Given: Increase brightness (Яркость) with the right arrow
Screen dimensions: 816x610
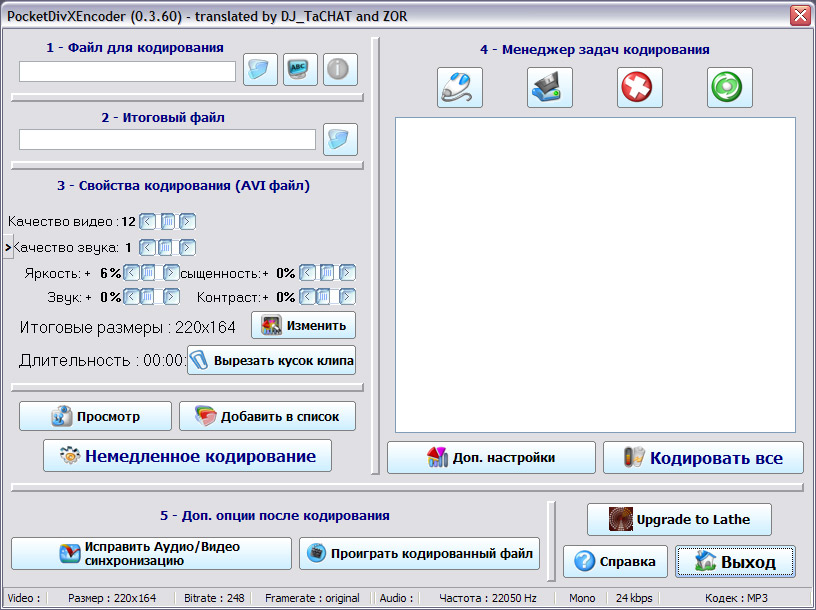Looking at the screenshot, I should pos(171,272).
